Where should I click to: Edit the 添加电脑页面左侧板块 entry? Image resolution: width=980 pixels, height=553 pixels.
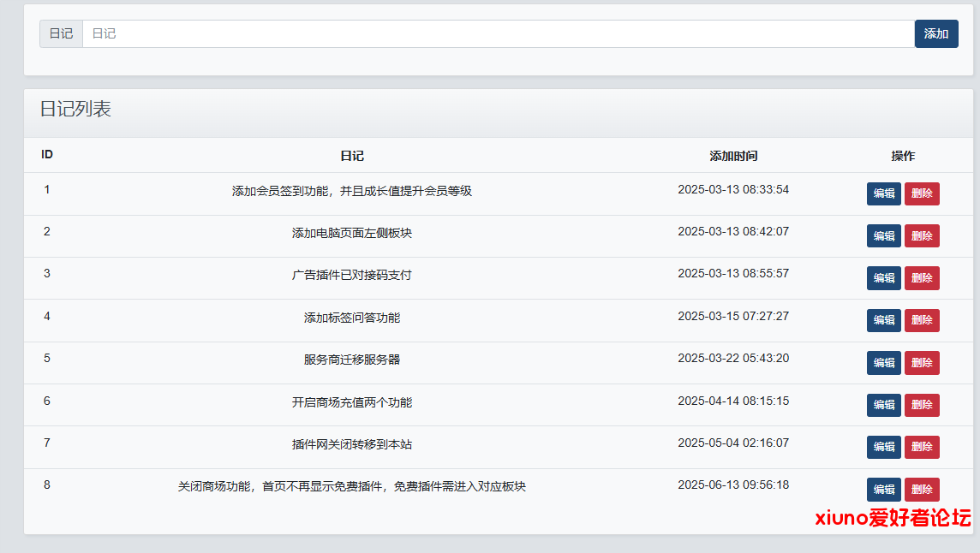tap(883, 235)
